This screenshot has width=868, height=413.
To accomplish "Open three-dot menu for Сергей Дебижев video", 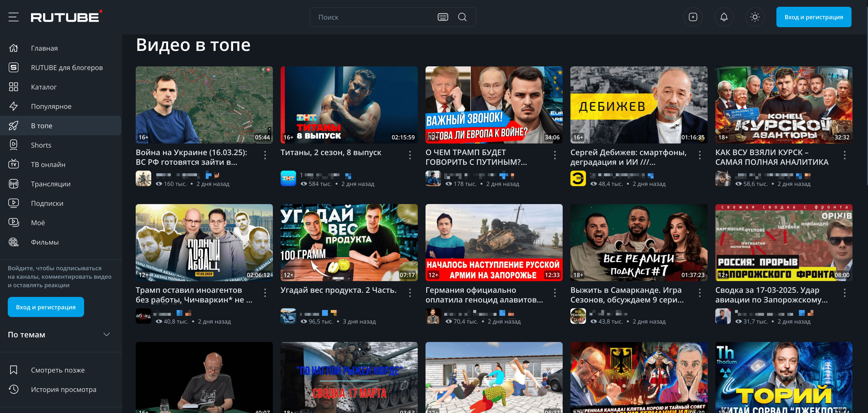I will pos(700,155).
